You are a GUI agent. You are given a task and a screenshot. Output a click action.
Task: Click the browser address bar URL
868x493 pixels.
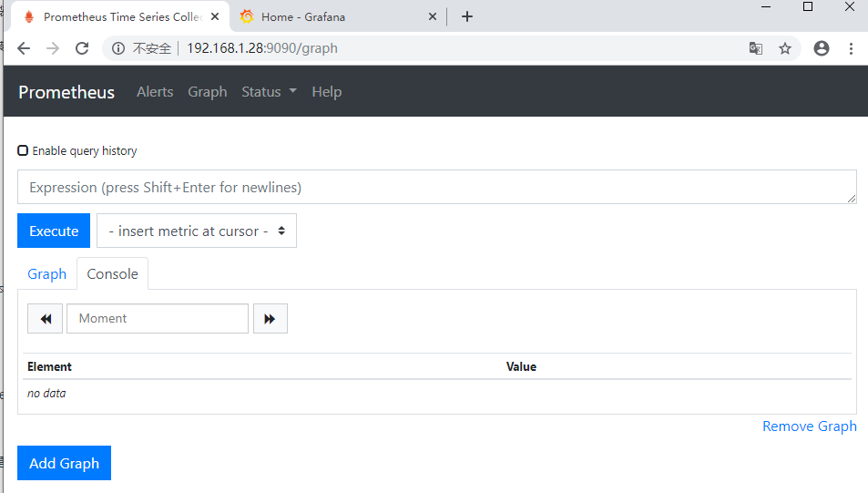pos(261,48)
